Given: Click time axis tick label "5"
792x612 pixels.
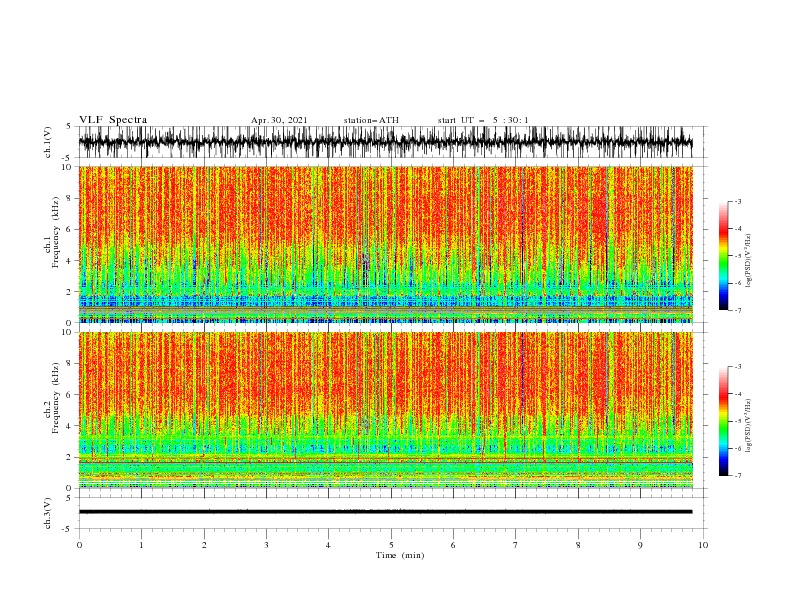Looking at the screenshot, I should tap(391, 545).
